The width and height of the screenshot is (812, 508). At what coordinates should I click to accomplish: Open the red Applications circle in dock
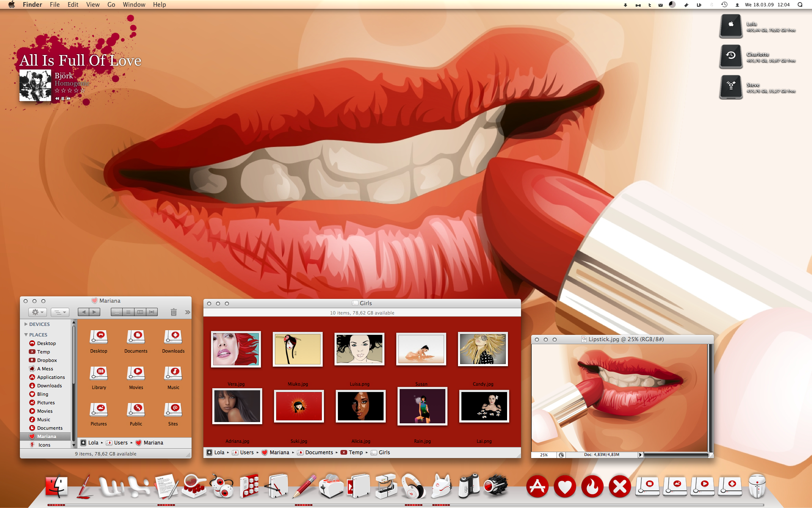(538, 487)
